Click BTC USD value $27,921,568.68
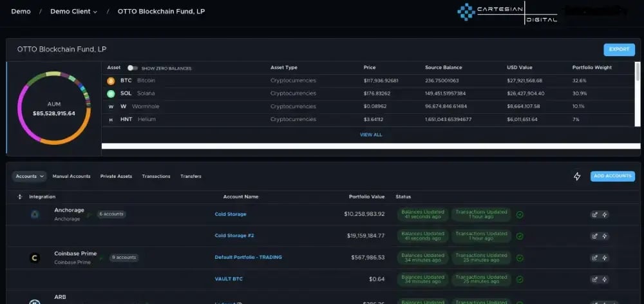Screen dimensions: 644x304 [x=524, y=81]
